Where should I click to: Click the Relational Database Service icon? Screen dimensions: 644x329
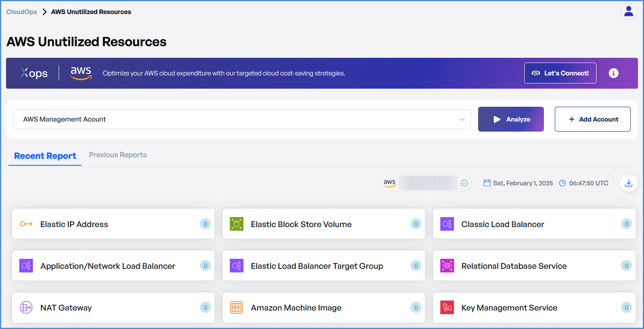click(x=447, y=266)
